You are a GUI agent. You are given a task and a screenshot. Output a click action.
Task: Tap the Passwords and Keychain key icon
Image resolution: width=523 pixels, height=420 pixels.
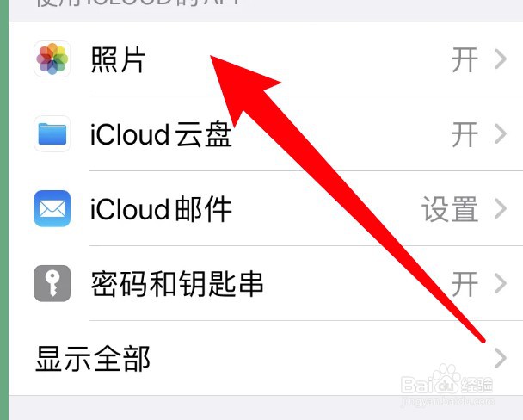click(x=52, y=283)
